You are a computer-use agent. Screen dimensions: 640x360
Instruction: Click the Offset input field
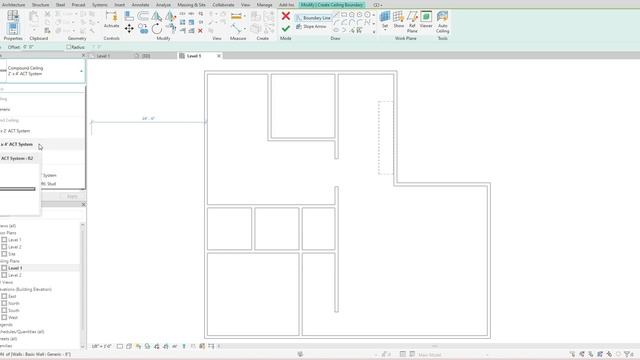[x=29, y=47]
